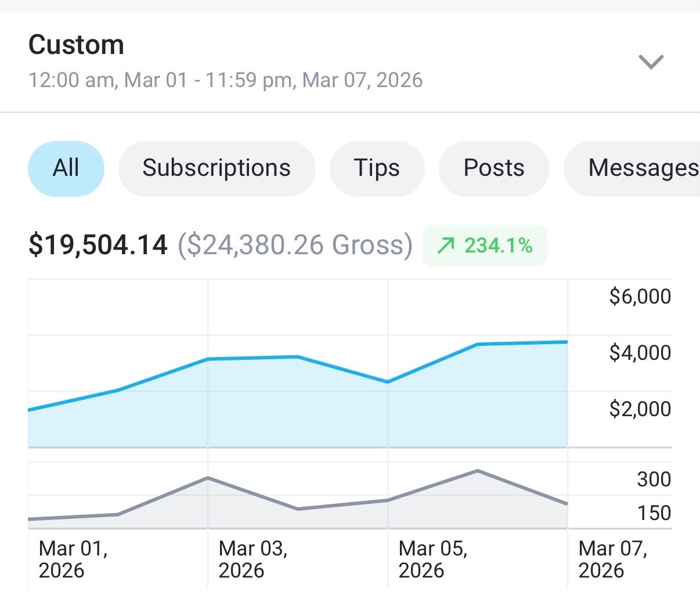700x599 pixels.
Task: Select the Tips filter chip
Action: click(x=377, y=168)
